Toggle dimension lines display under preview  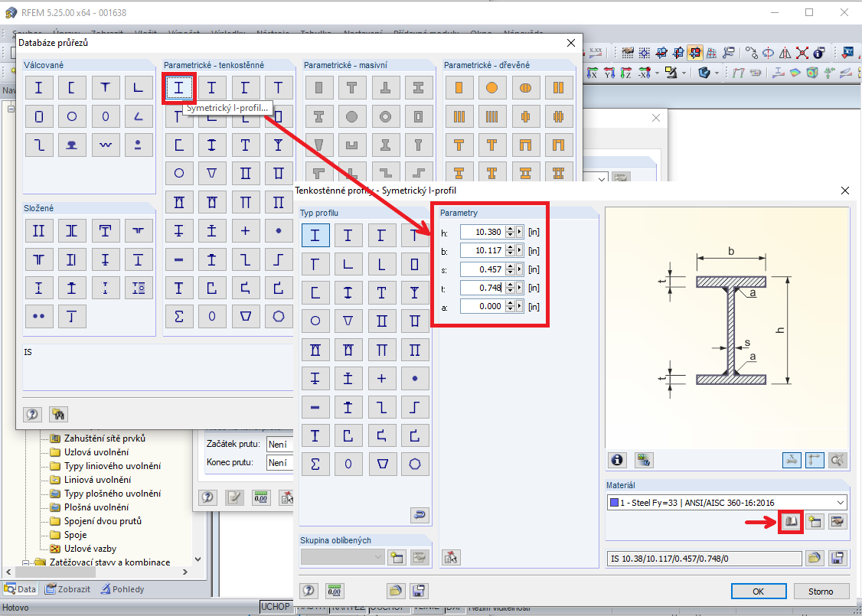tap(792, 460)
